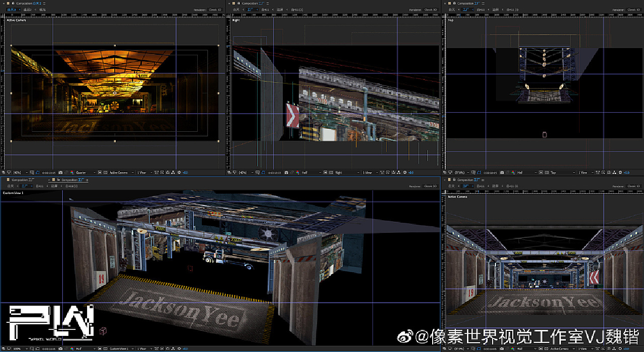Open Half resolution dropdown in Right view panel

pos(312,172)
